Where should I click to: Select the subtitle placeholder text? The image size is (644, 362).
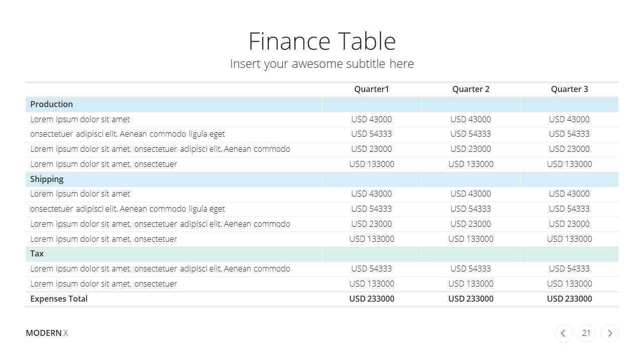tap(322, 64)
